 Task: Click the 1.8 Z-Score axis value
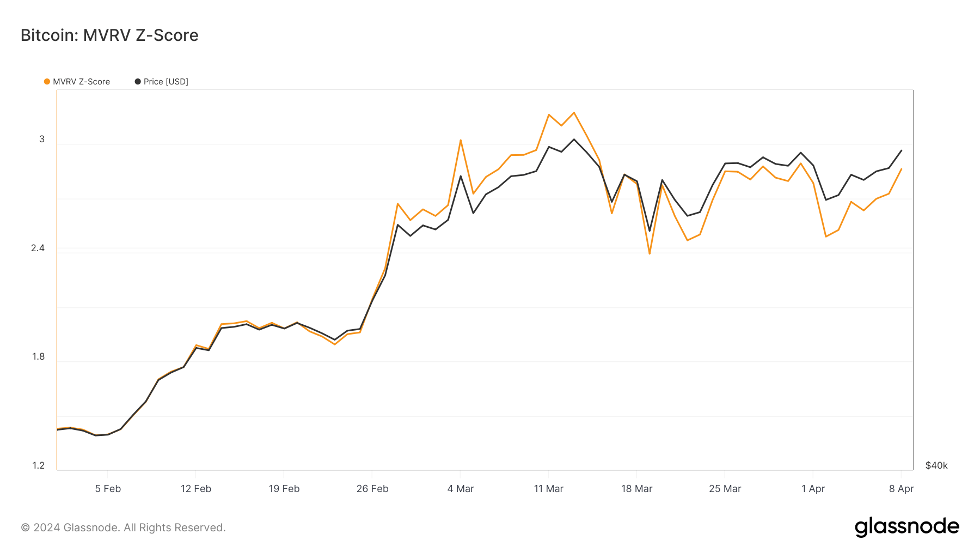[x=38, y=357]
